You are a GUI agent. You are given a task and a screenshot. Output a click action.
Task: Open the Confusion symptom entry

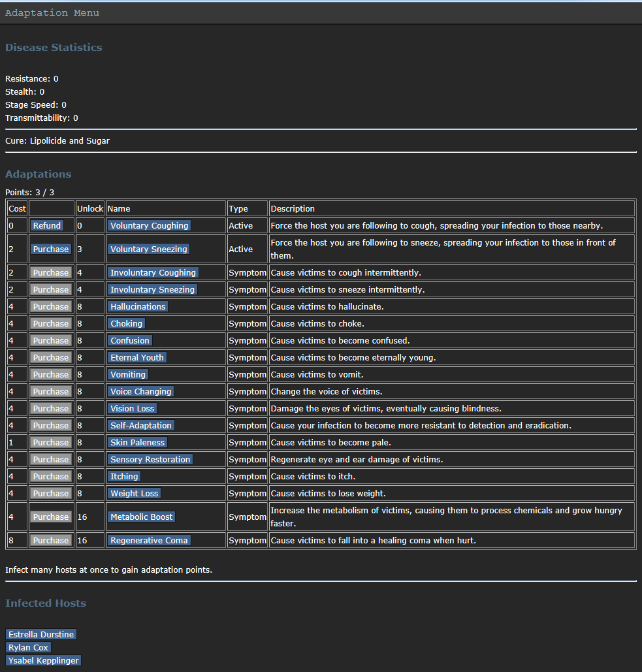(130, 341)
